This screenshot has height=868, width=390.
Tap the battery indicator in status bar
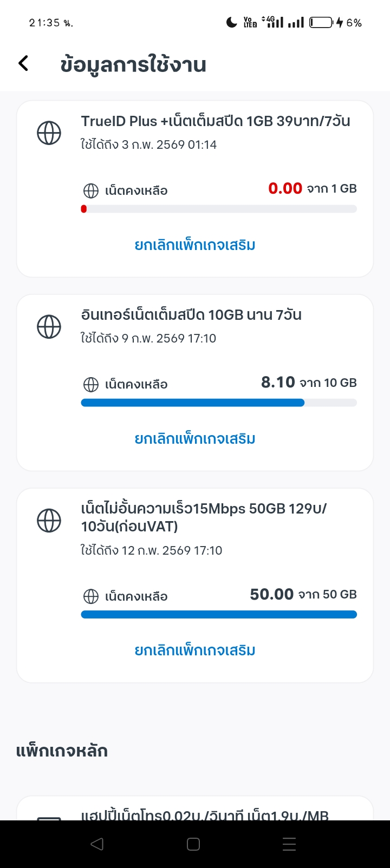pos(321,22)
